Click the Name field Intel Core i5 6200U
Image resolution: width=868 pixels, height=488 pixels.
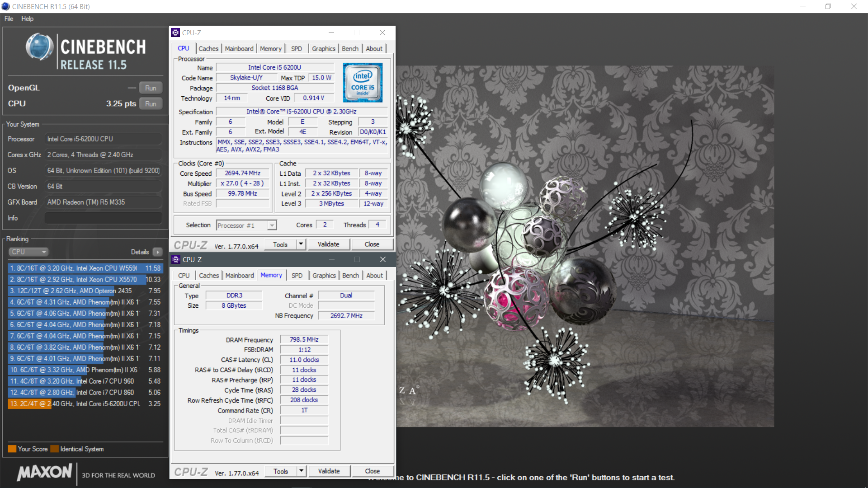(x=274, y=67)
